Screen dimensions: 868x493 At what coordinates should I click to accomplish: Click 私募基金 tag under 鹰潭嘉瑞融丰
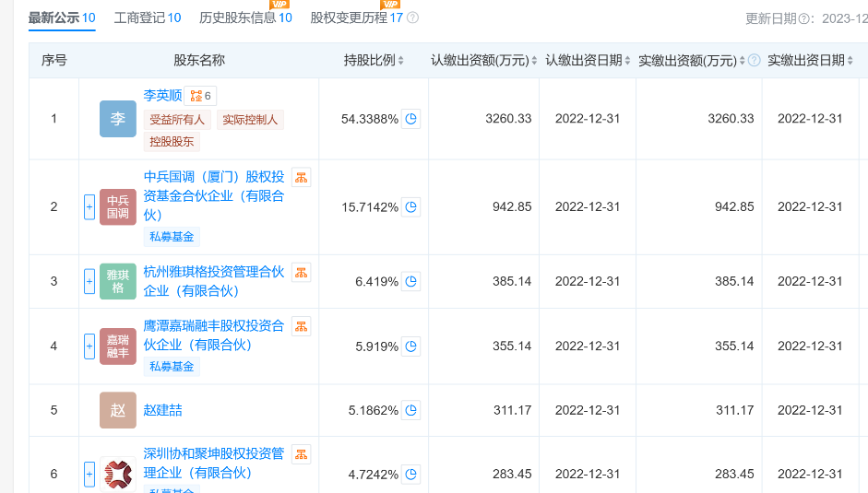[172, 366]
